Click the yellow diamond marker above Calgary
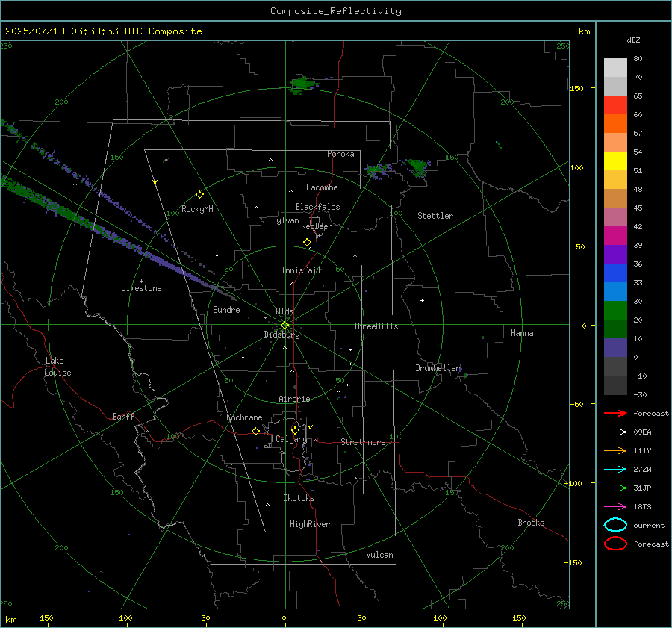Screen dimensions: 672x628 tap(295, 430)
